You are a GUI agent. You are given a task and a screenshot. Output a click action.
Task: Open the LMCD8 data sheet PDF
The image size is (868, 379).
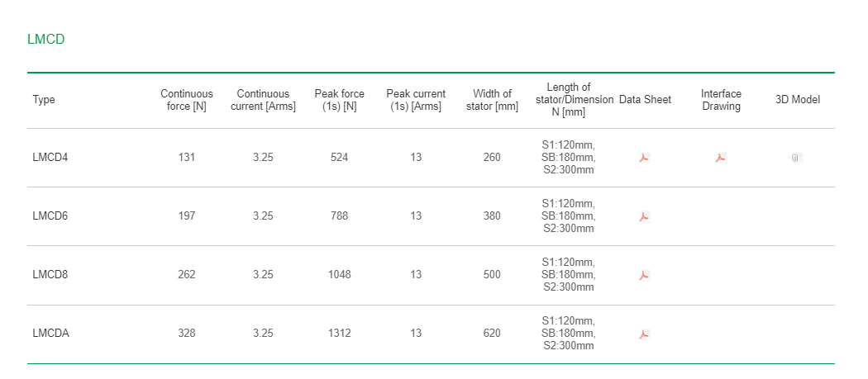coord(644,275)
